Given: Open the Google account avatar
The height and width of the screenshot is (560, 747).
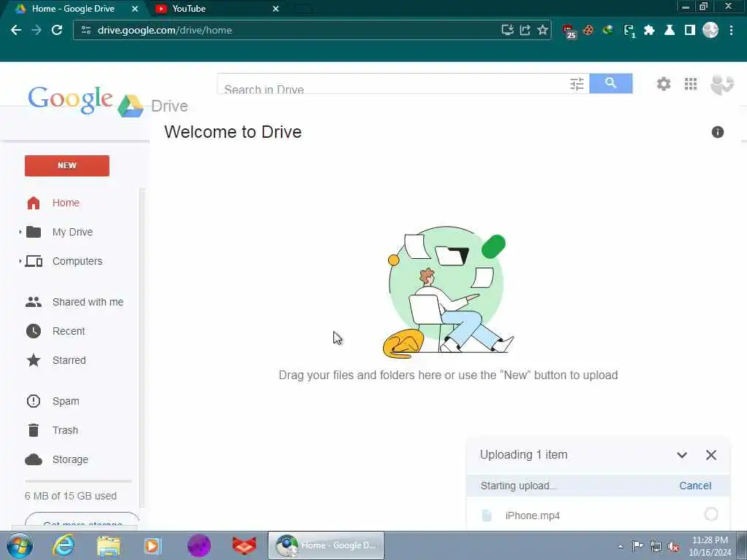Looking at the screenshot, I should pyautogui.click(x=721, y=85).
